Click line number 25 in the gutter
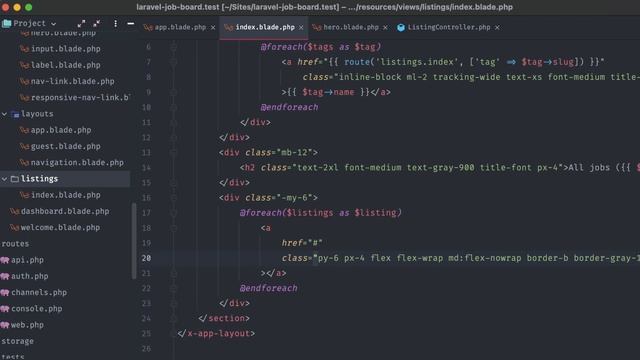The width and height of the screenshot is (640, 360). (146, 333)
